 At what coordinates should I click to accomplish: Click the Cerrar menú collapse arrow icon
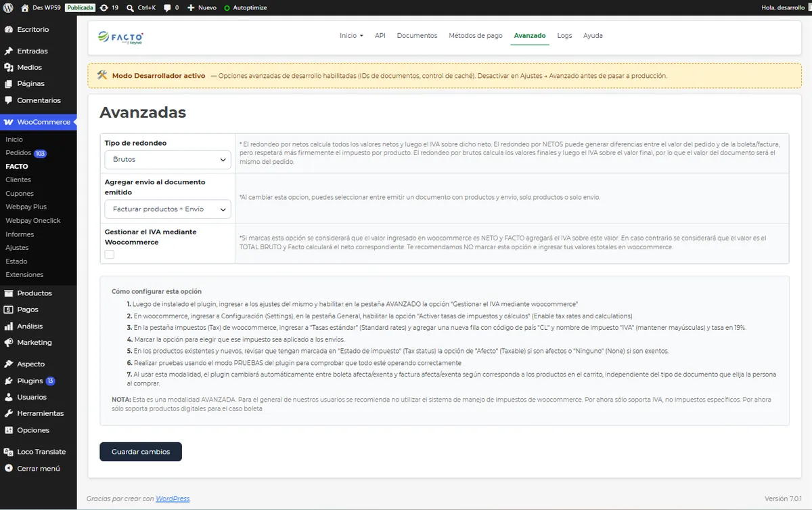pos(9,468)
